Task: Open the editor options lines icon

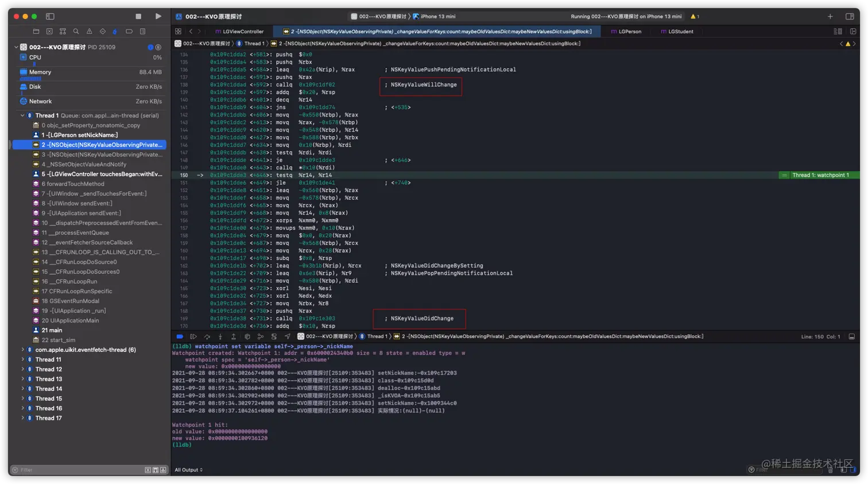Action: (838, 32)
